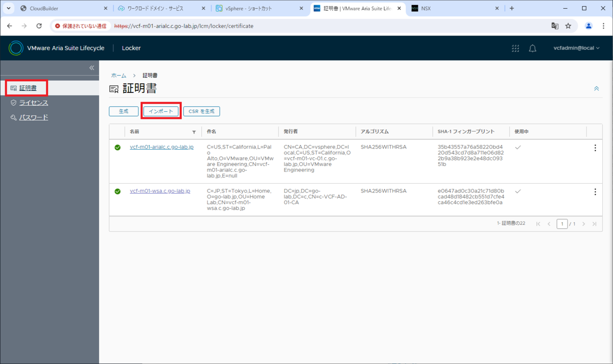Click the Locker product label

131,48
